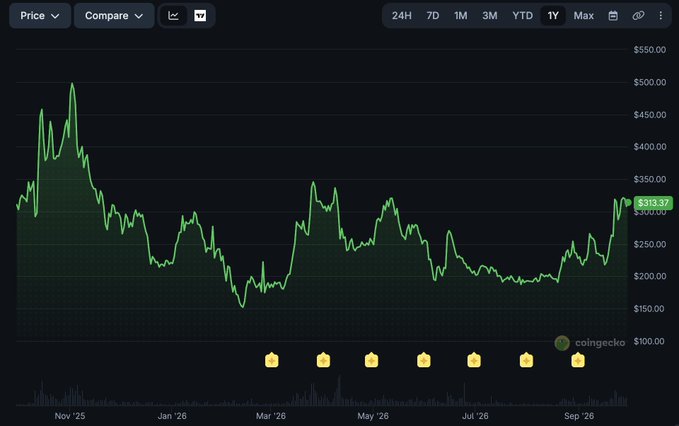This screenshot has height=426, width=679.
Task: Click the news marker below Sep '26
Action: pyautogui.click(x=578, y=360)
